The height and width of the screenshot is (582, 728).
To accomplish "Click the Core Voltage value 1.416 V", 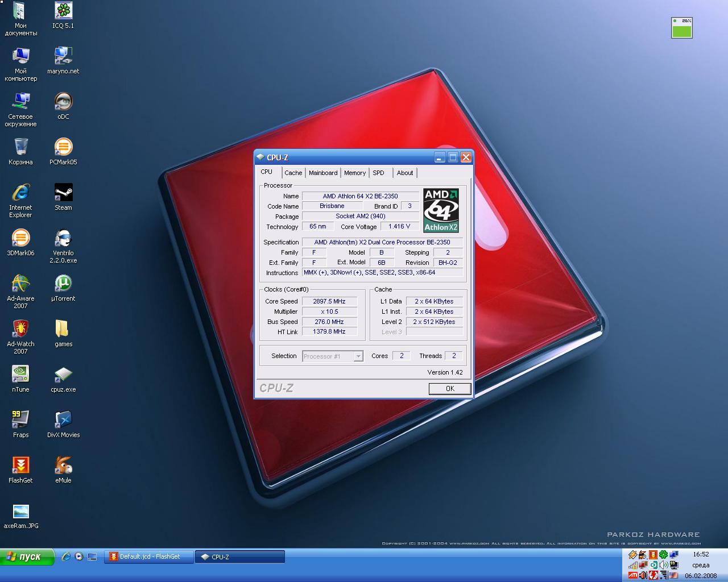I will point(399,226).
